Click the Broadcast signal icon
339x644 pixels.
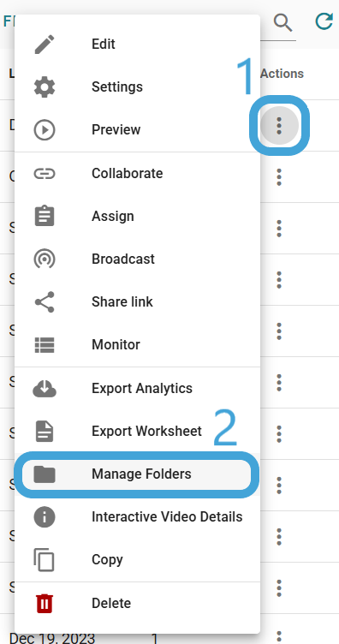pyautogui.click(x=45, y=259)
